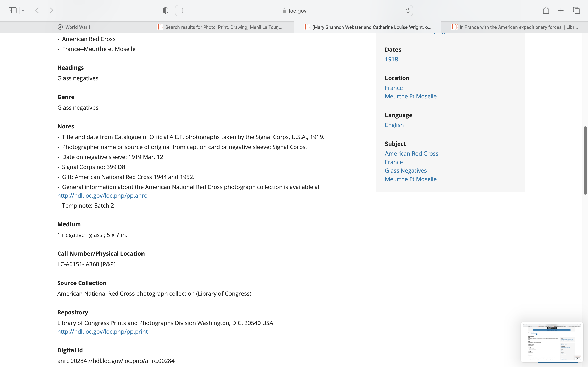Screen dimensions: 588x367
Task: Show the tab overview icon
Action: [x=576, y=10]
